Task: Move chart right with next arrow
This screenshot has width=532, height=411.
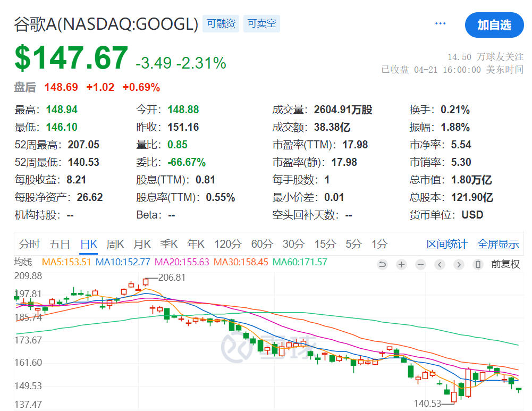Action: tap(459, 264)
